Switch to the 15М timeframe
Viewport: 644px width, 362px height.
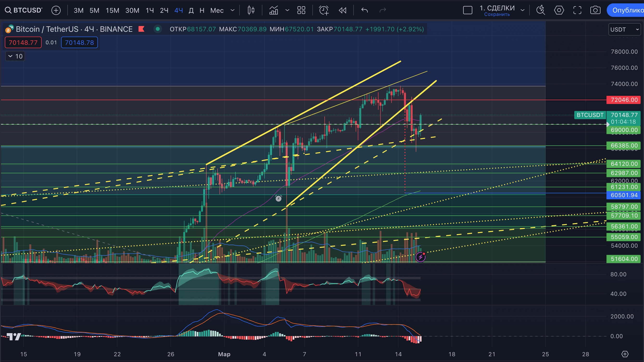click(113, 10)
